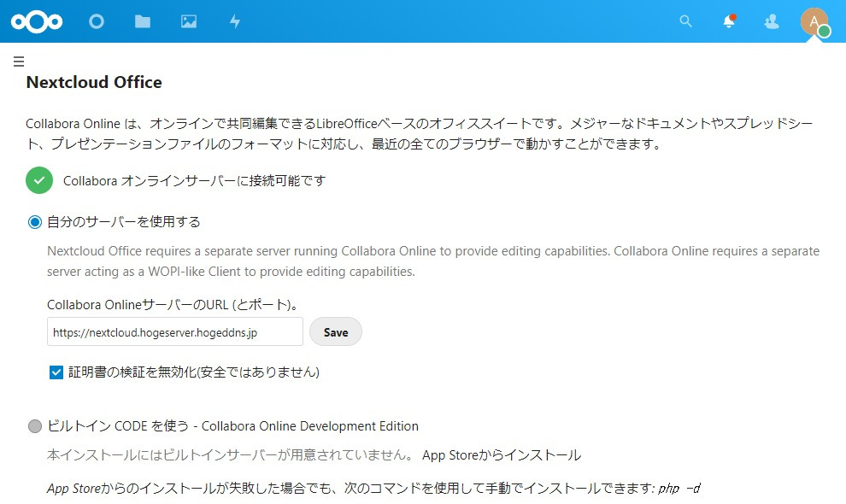Click the App Storeからインストール link
This screenshot has width=846, height=504.
click(502, 455)
